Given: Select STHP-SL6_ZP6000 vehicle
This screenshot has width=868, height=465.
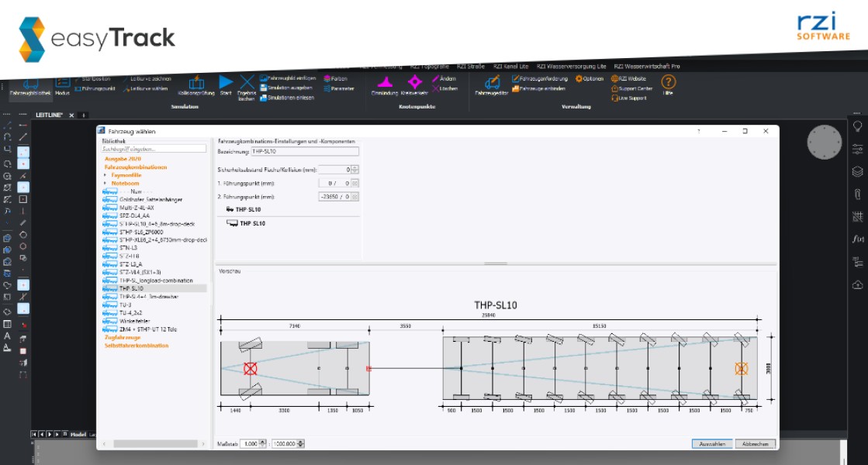Looking at the screenshot, I should 141,232.
